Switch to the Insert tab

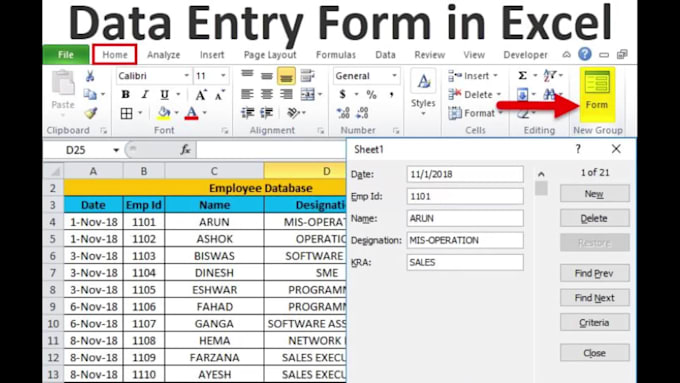(x=212, y=55)
